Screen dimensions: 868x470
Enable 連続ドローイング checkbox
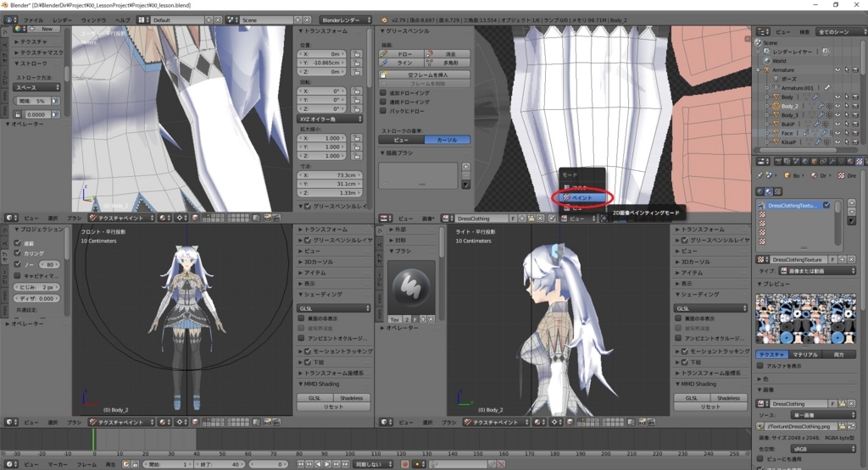[x=383, y=102]
